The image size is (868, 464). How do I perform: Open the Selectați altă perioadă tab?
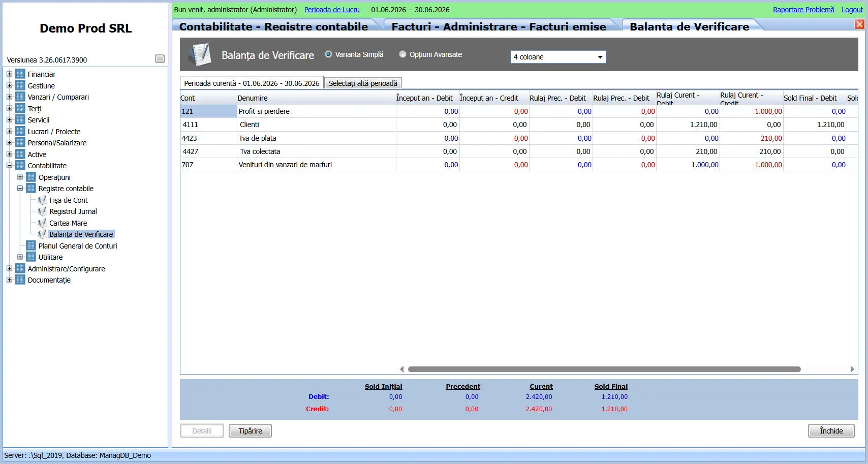[363, 83]
